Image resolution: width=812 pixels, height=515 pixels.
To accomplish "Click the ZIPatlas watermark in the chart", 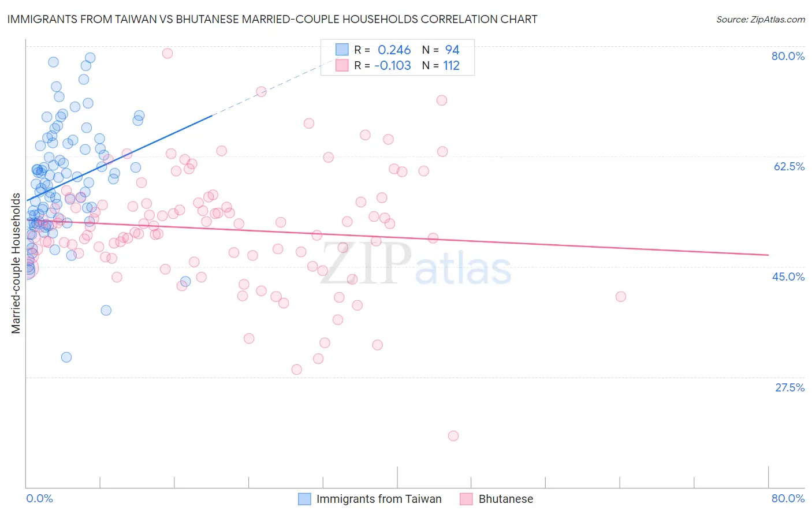I will point(416,264).
